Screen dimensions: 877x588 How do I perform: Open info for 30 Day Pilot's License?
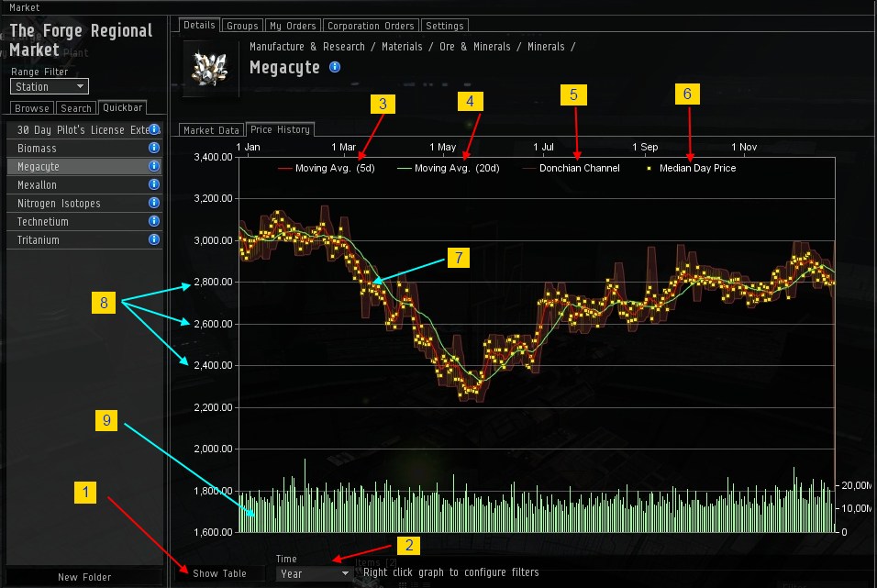pyautogui.click(x=154, y=129)
